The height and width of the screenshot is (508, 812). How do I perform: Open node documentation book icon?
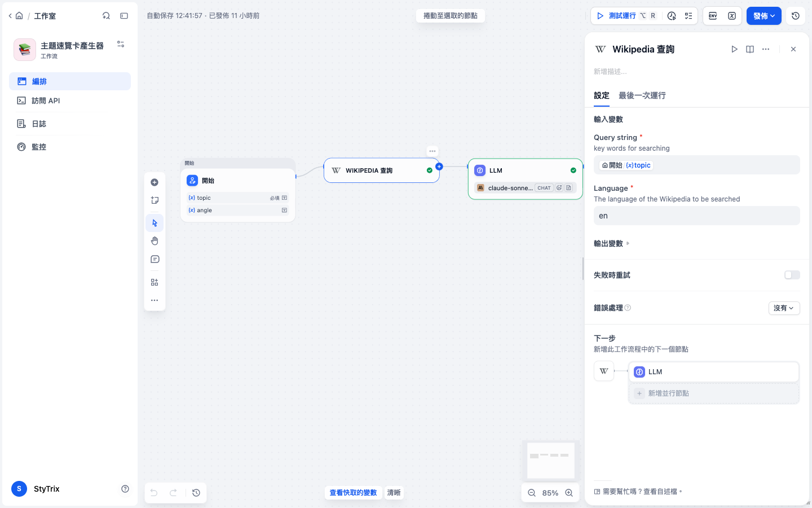pos(750,49)
